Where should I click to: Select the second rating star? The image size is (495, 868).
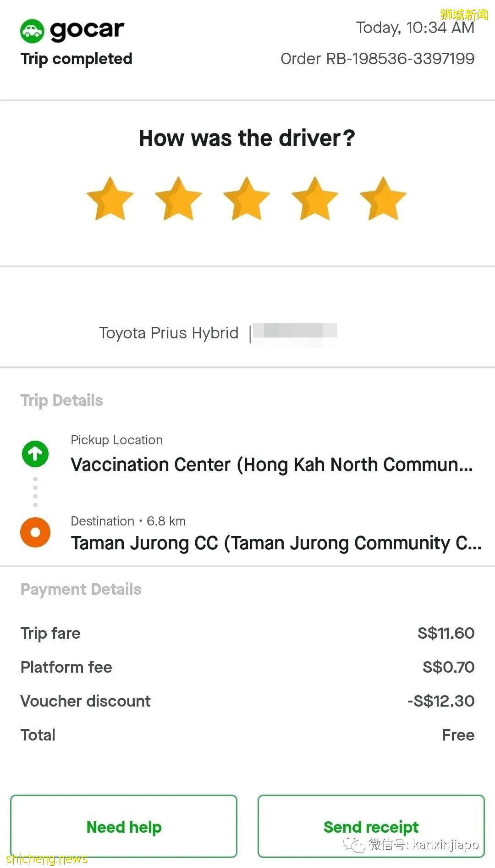[178, 199]
